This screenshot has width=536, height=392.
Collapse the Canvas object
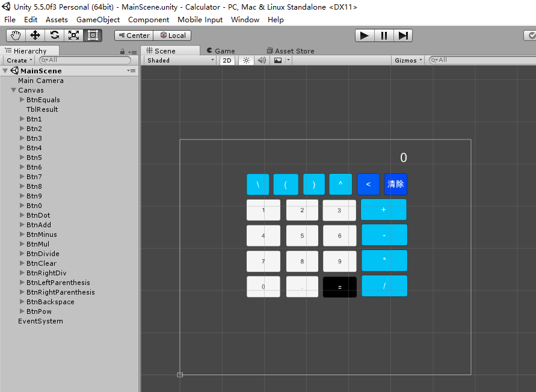[x=13, y=90]
